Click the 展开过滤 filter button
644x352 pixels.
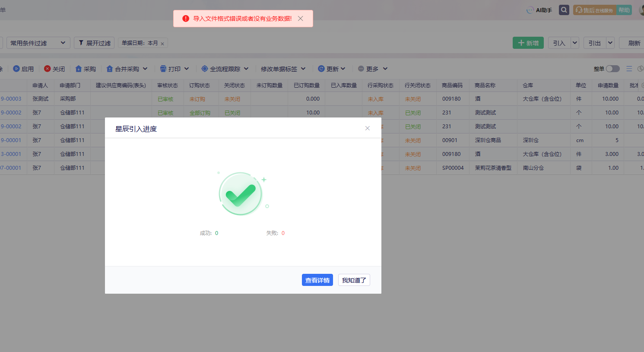[94, 43]
